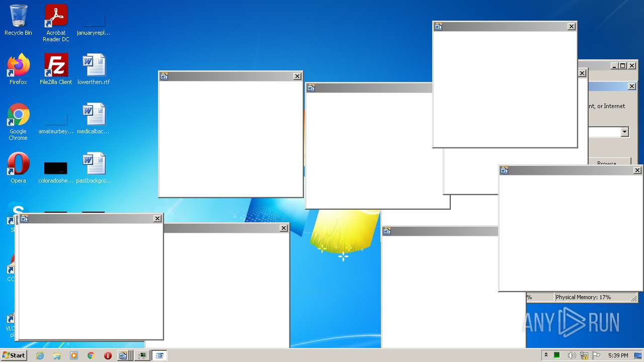Viewport: 644px width, 362px height.
Task: Open Opera from the taskbar
Action: click(108, 355)
